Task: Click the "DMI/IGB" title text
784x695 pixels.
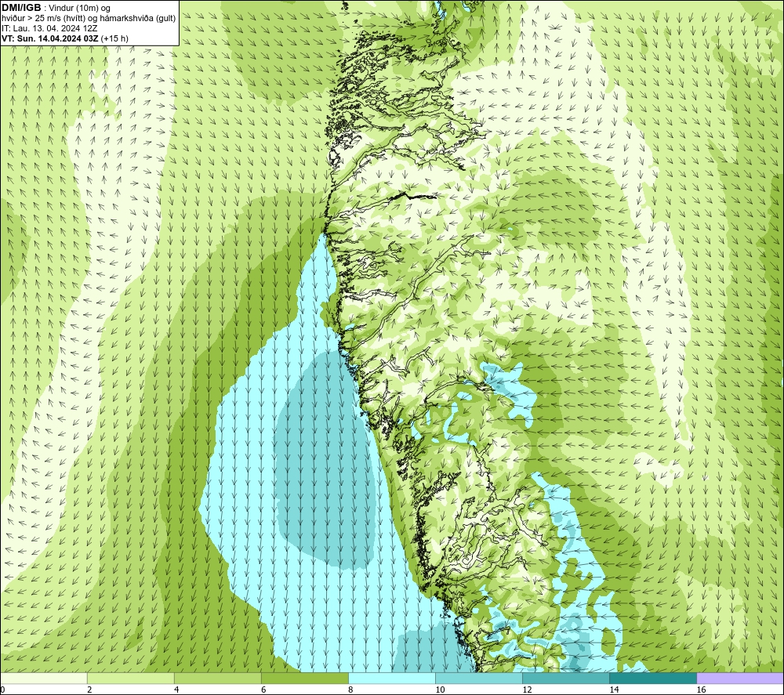Action: tap(21, 8)
